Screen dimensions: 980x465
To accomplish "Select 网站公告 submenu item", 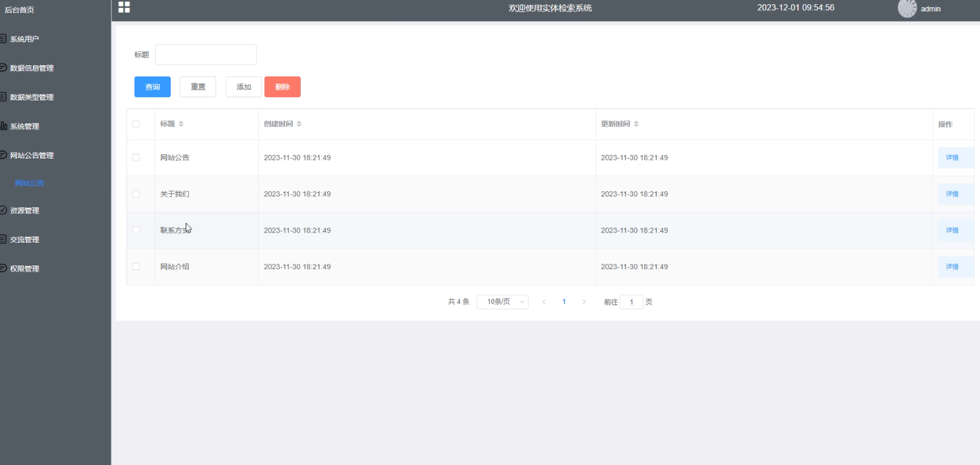I will click(29, 183).
